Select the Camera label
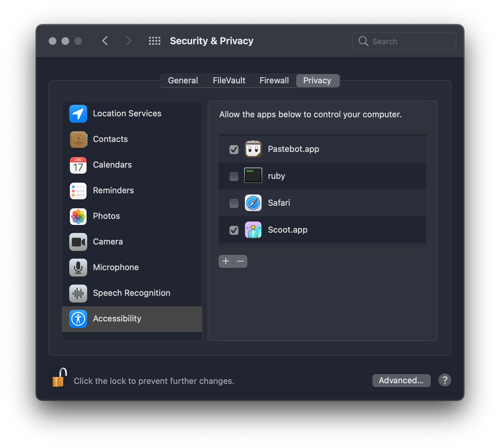 (108, 242)
